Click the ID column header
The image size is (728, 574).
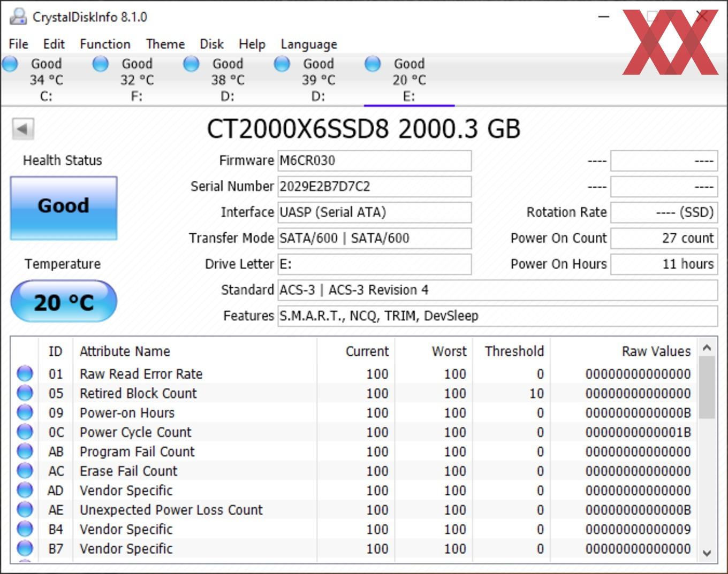(56, 351)
